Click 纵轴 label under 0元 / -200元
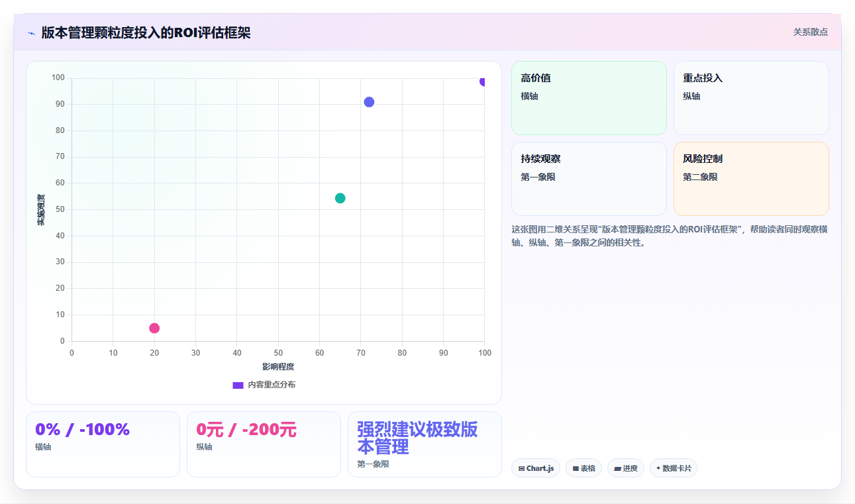This screenshot has width=855, height=504. coord(204,447)
